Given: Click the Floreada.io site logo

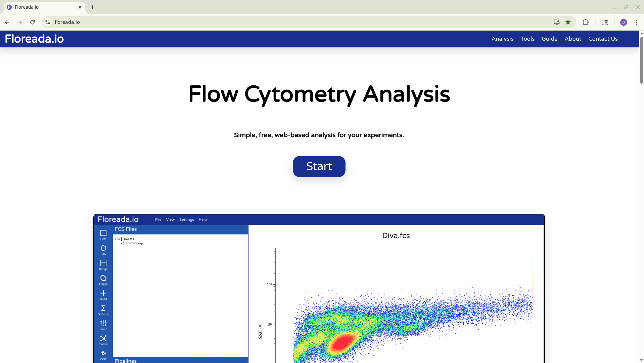Looking at the screenshot, I should click(34, 39).
